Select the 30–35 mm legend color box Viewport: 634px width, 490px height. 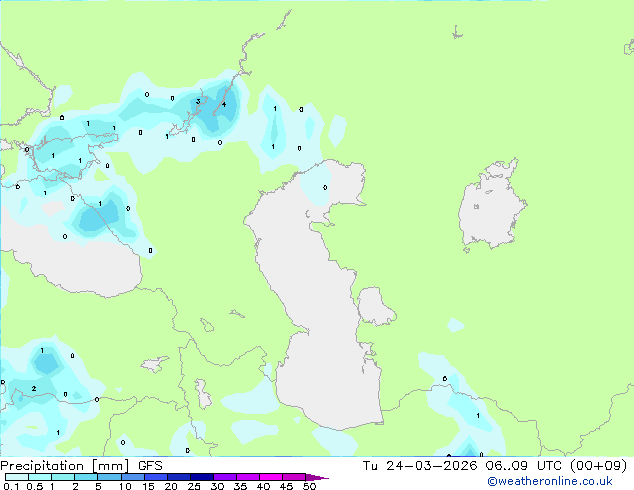tap(225, 477)
